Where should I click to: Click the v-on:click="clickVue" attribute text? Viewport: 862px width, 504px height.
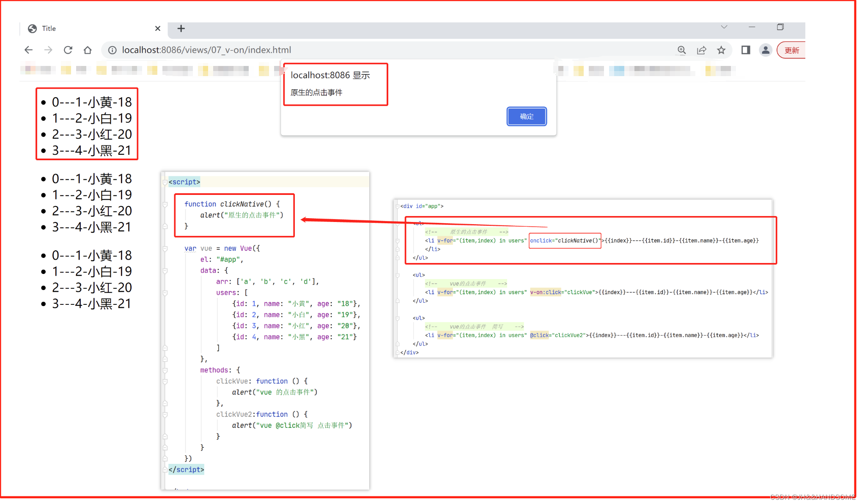coord(563,292)
